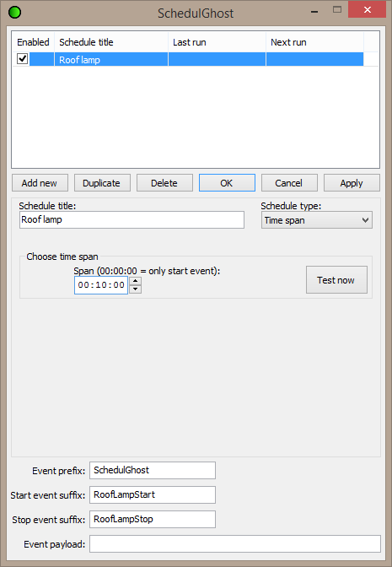Click the Next run column header
This screenshot has height=567, width=392.
click(x=314, y=42)
